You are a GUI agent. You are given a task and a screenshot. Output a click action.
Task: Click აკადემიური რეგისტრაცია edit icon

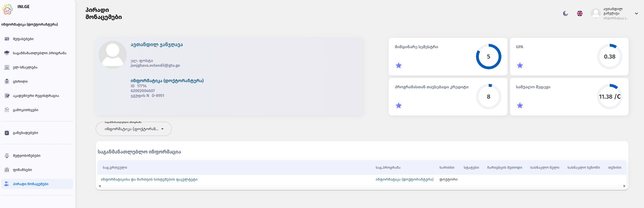[x=7, y=96]
